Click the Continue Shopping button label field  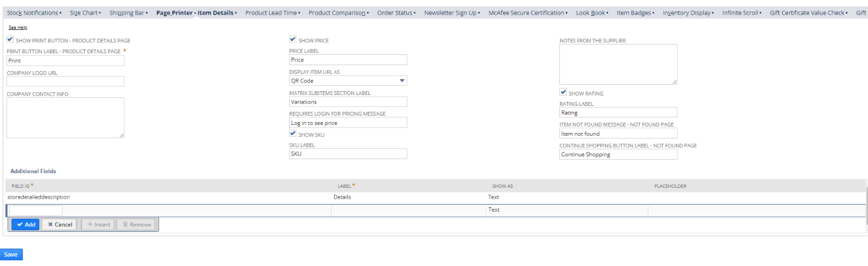coord(618,155)
